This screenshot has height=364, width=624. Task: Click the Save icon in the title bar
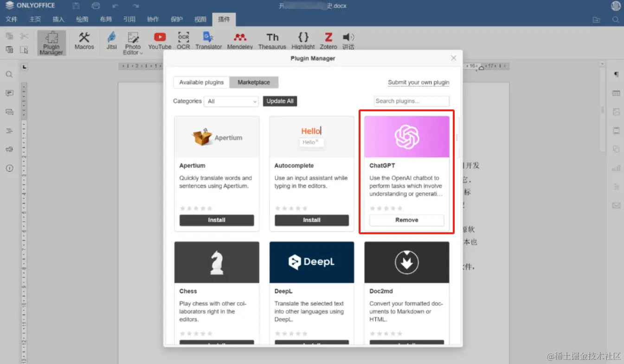[76, 6]
